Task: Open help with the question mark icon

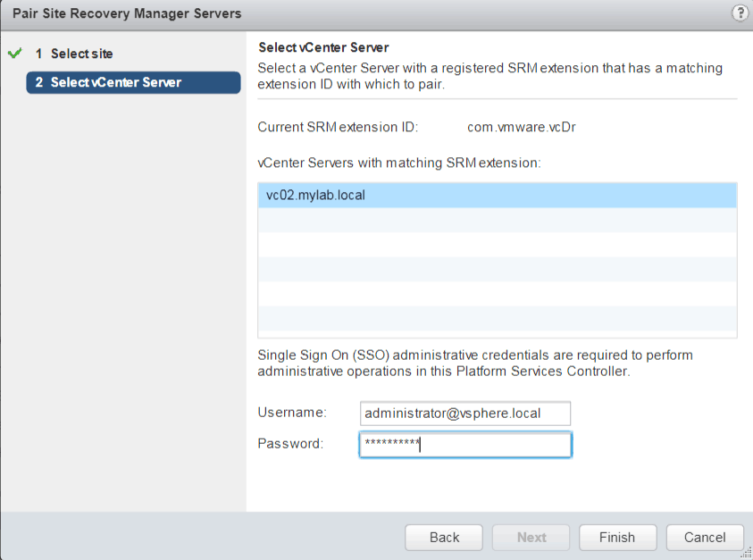Action: (739, 13)
